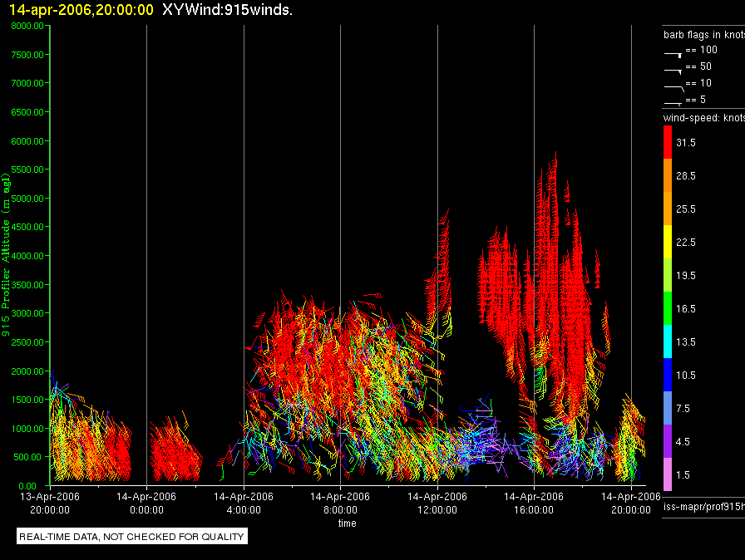Viewport: 745px width, 560px height.
Task: Click the 10-knot barb flag symbol
Action: 674,88
